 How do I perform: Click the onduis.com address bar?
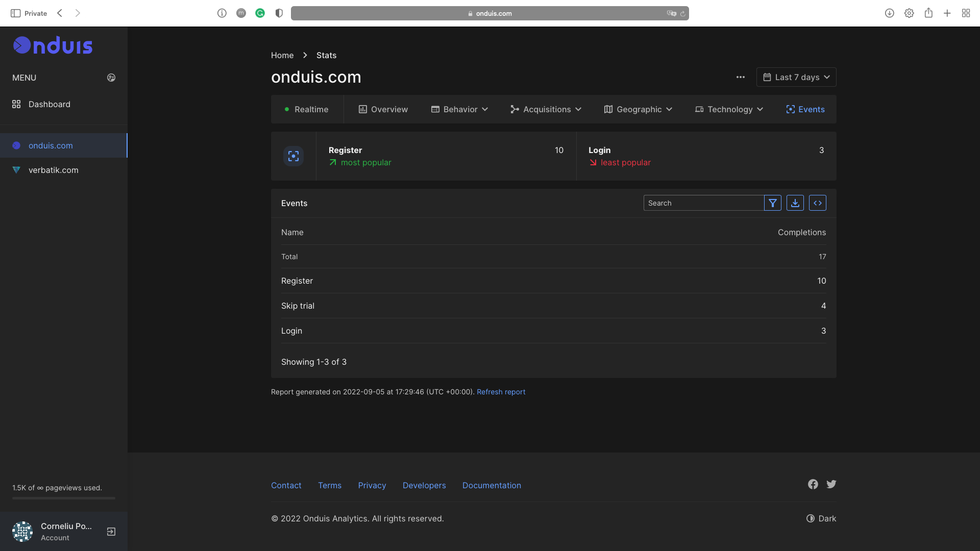(490, 13)
